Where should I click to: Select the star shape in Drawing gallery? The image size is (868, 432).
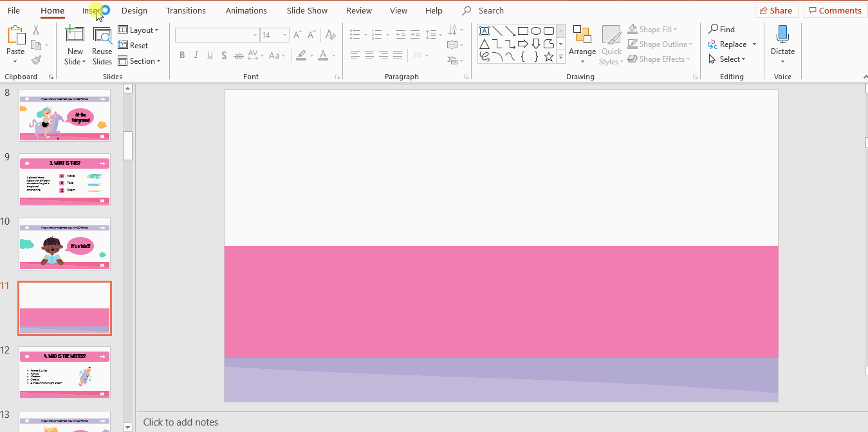(548, 57)
